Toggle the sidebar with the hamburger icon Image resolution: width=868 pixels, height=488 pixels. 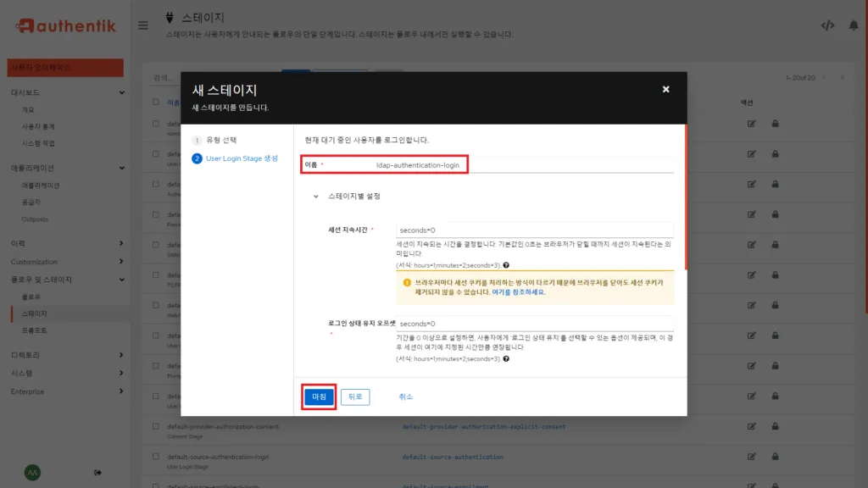143,25
